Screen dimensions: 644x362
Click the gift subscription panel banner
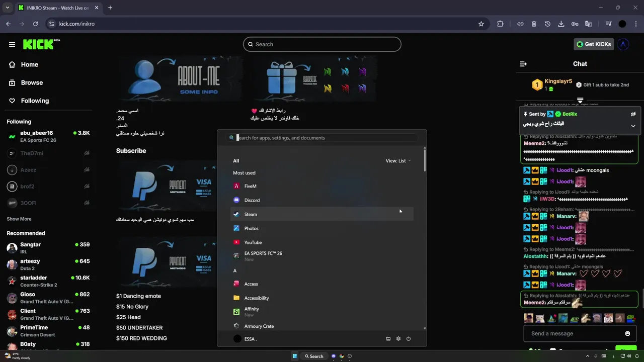tap(313, 79)
